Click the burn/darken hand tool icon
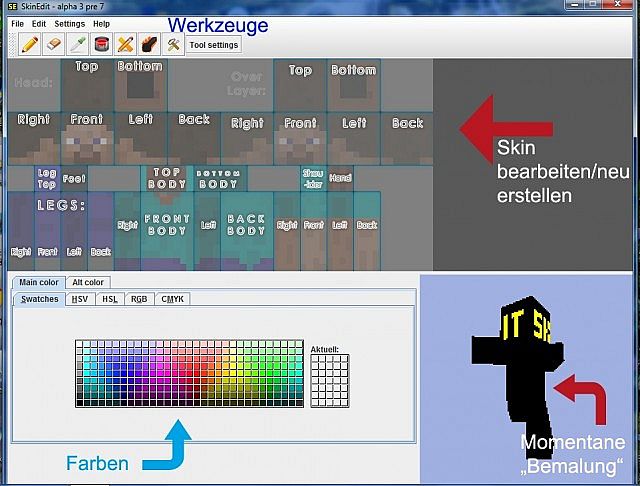 click(x=149, y=44)
